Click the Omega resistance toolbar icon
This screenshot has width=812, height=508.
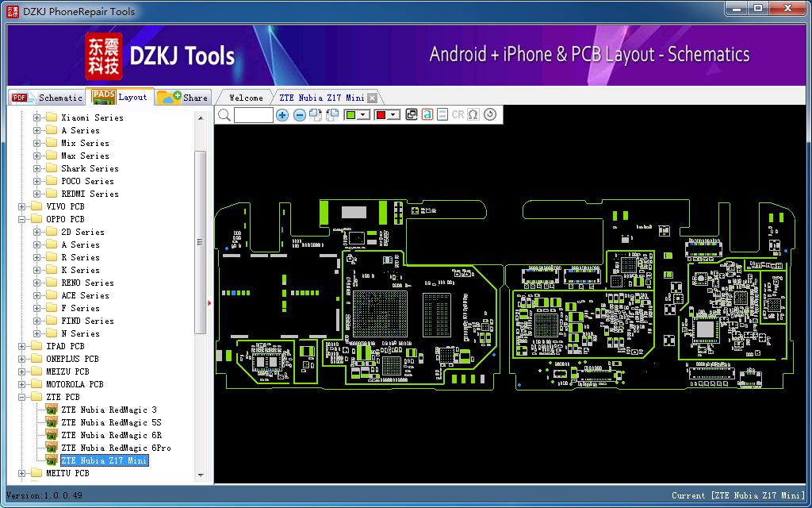(x=473, y=115)
